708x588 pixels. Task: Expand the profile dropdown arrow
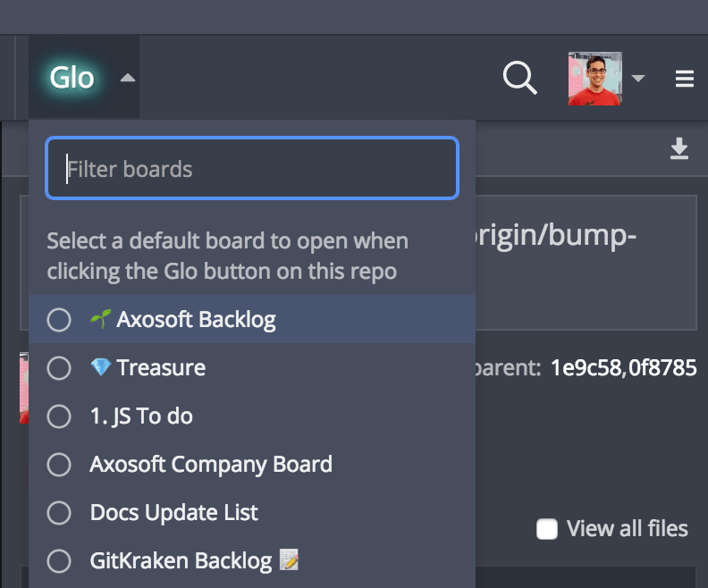638,79
